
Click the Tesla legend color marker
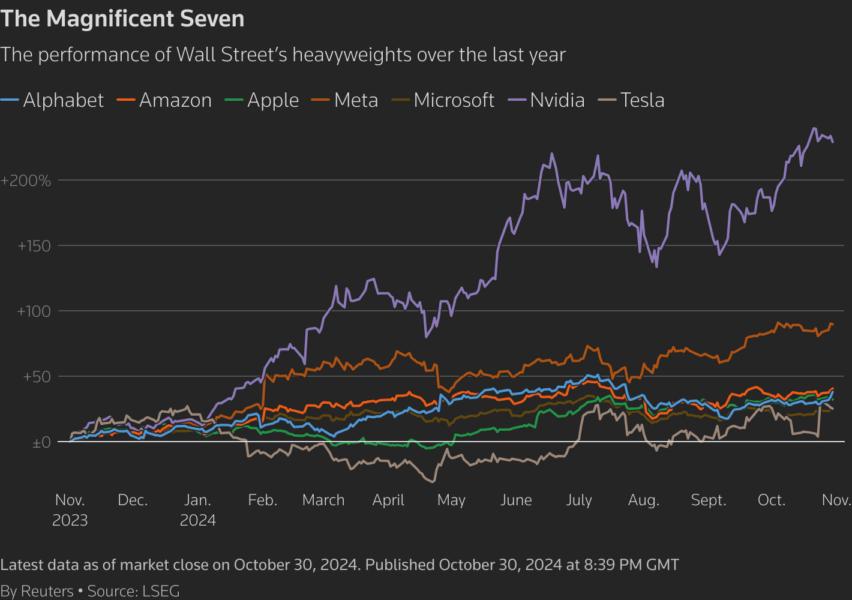tap(606, 100)
